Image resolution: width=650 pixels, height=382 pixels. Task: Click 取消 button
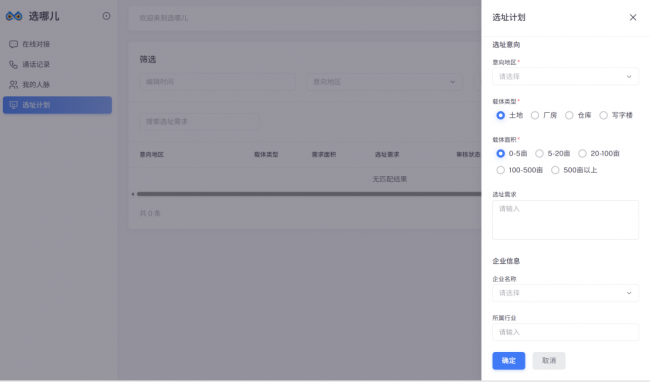coord(549,360)
